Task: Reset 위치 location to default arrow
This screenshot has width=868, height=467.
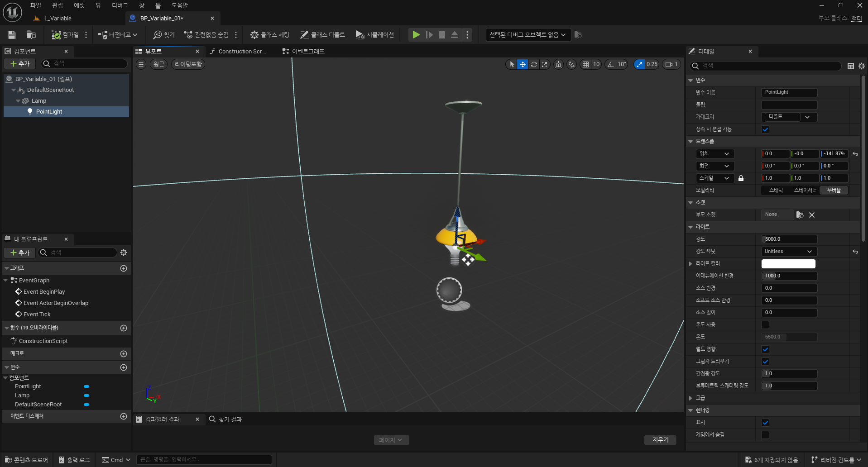Action: pyautogui.click(x=855, y=154)
